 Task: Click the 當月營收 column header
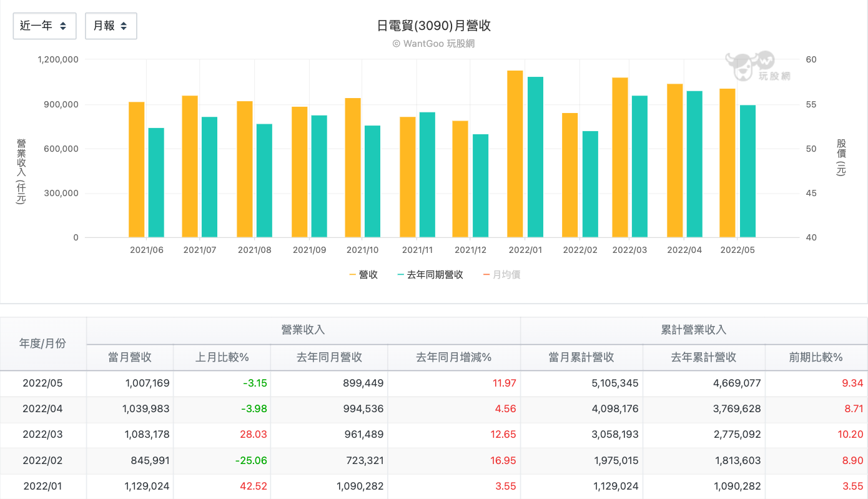click(130, 357)
